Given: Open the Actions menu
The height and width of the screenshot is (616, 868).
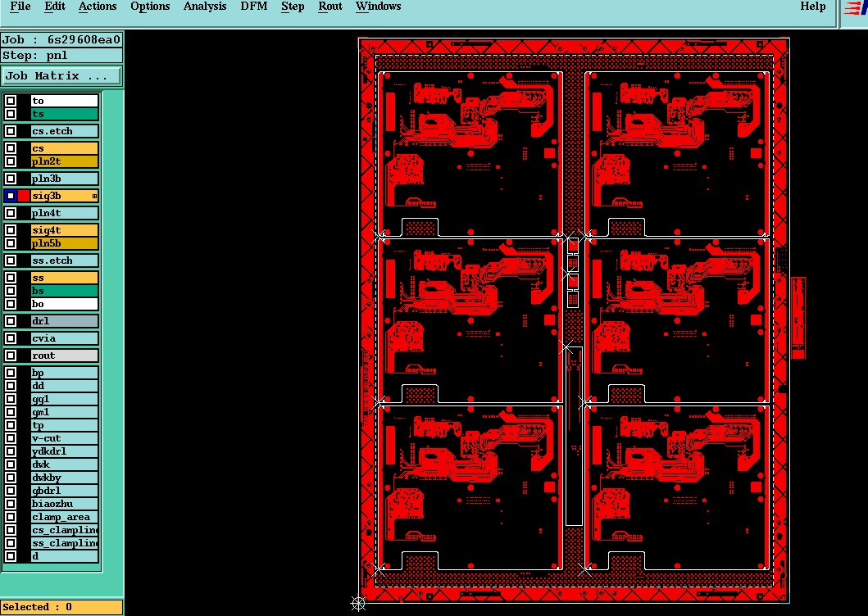Looking at the screenshot, I should coord(98,7).
